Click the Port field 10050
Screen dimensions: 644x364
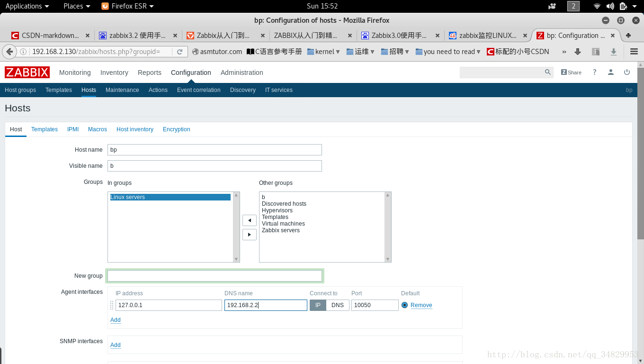point(375,305)
